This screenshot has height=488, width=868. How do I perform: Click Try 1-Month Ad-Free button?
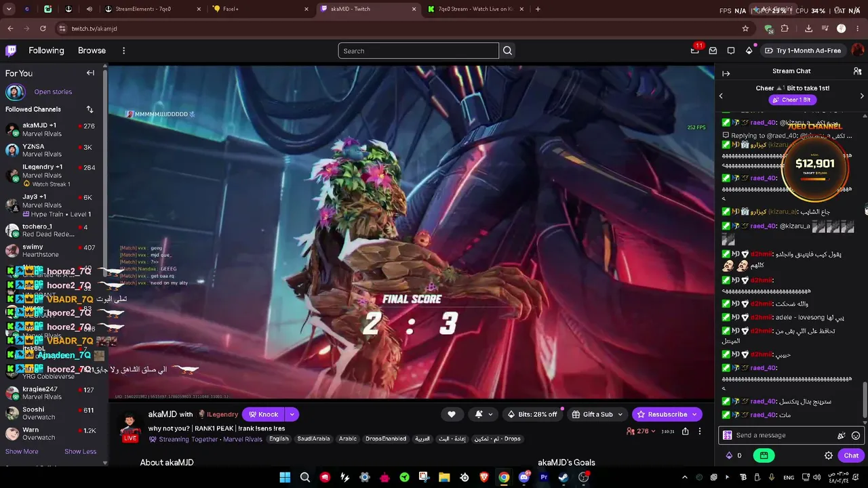coord(803,51)
